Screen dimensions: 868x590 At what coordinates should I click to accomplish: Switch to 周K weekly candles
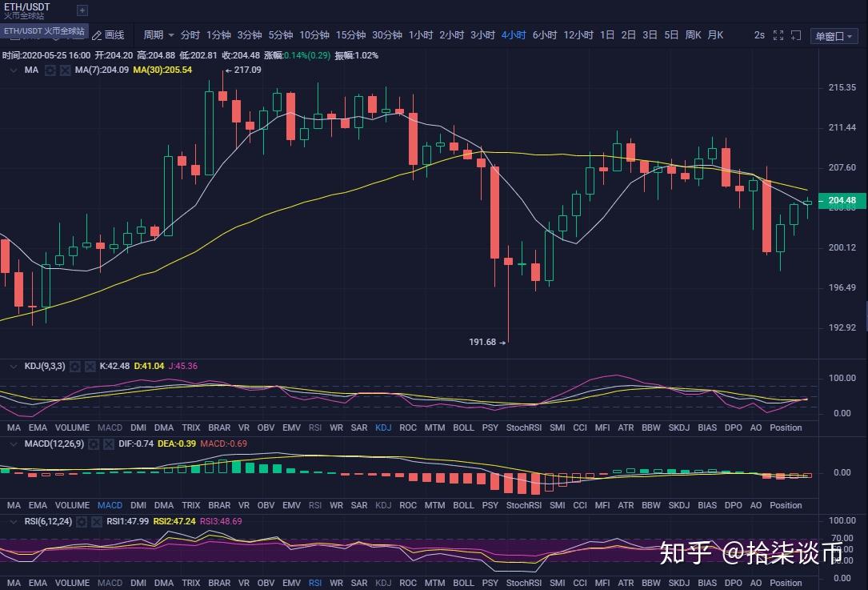click(x=693, y=35)
